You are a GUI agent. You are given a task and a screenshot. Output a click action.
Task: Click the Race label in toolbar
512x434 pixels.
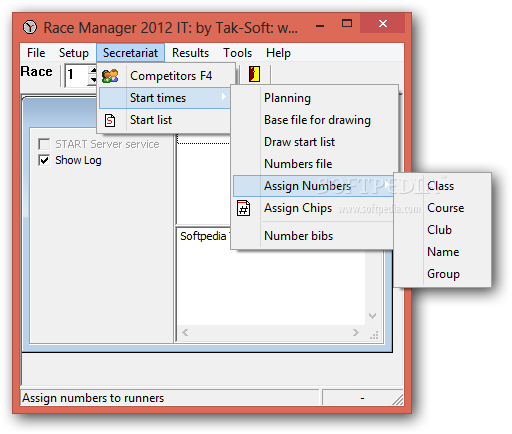click(x=36, y=72)
